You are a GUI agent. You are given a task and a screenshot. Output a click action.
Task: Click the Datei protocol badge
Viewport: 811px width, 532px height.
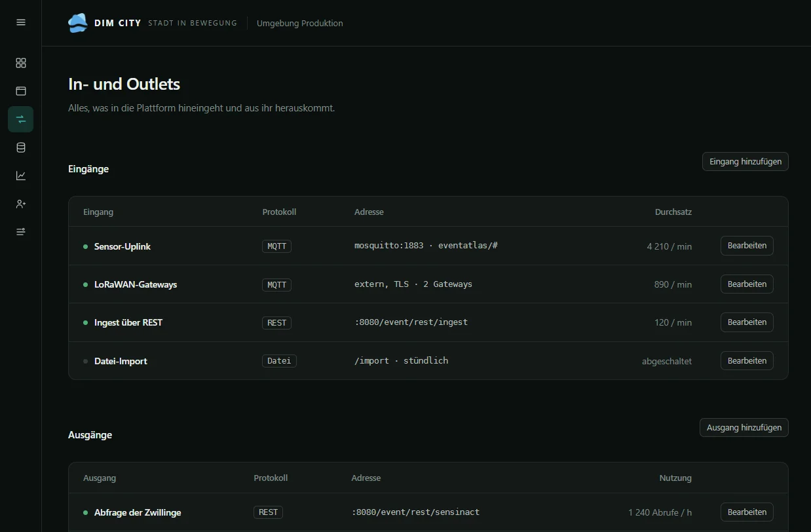280,361
